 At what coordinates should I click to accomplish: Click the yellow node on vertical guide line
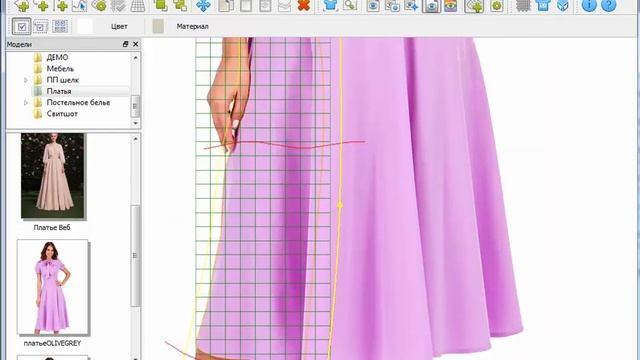tap(340, 206)
